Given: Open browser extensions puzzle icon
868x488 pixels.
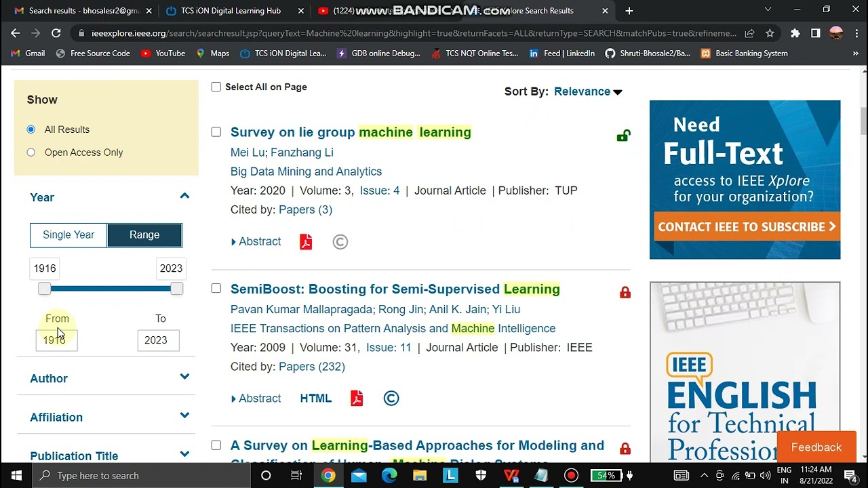Looking at the screenshot, I should 795,33.
